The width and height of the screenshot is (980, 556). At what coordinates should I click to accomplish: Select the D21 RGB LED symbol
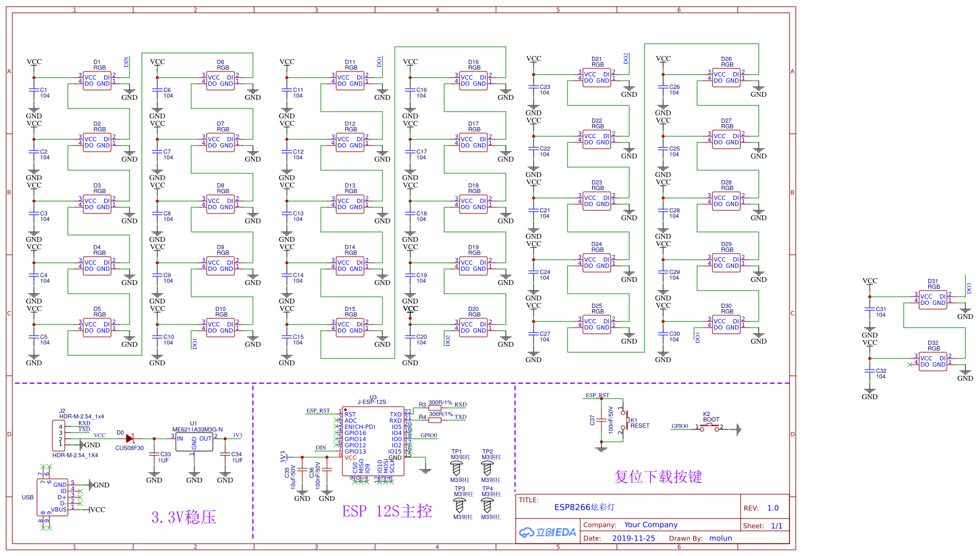tap(597, 77)
